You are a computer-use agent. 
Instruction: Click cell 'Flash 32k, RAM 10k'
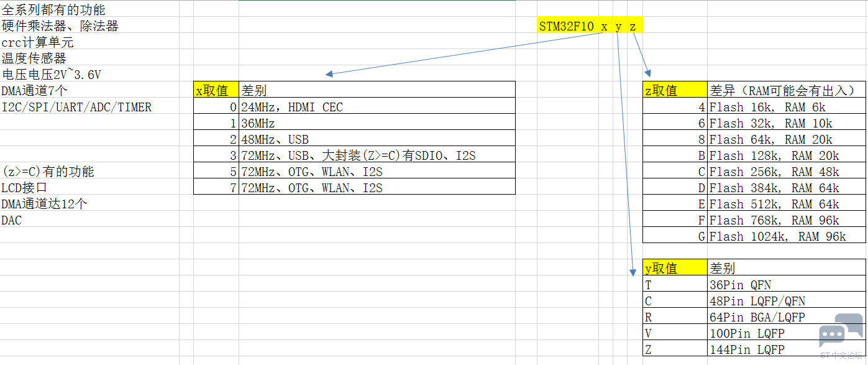787,122
